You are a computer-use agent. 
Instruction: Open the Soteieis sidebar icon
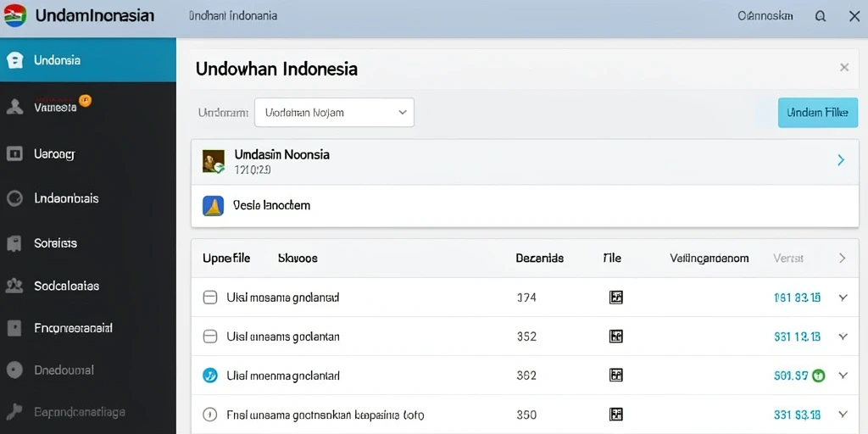[14, 243]
